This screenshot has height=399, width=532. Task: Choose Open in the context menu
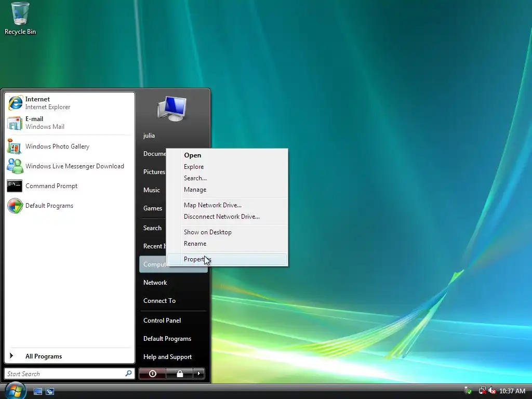click(227, 155)
